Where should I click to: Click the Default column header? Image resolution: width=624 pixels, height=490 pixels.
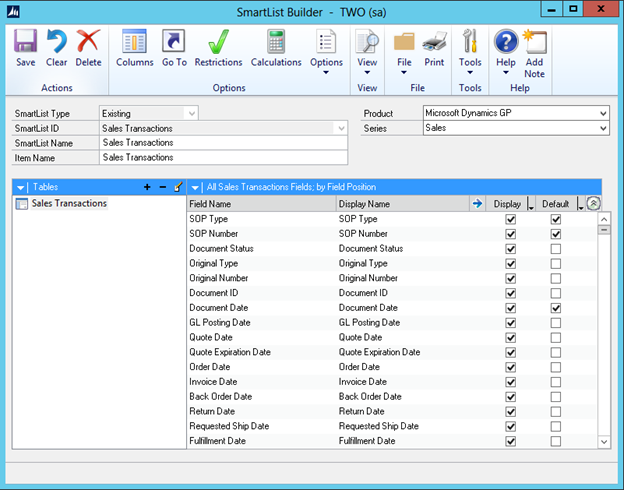click(556, 204)
